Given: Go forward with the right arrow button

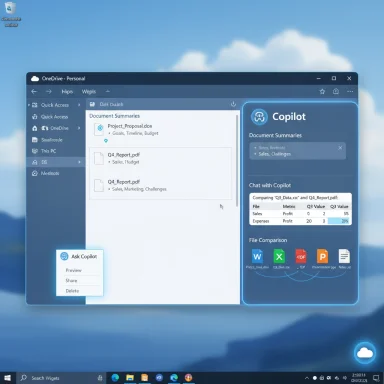Looking at the screenshot, I should pos(49,91).
